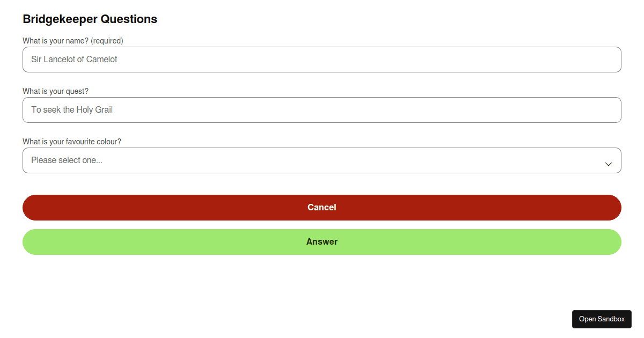Image resolution: width=644 pixels, height=338 pixels.
Task: Click the green Answer button
Action: pos(322,241)
